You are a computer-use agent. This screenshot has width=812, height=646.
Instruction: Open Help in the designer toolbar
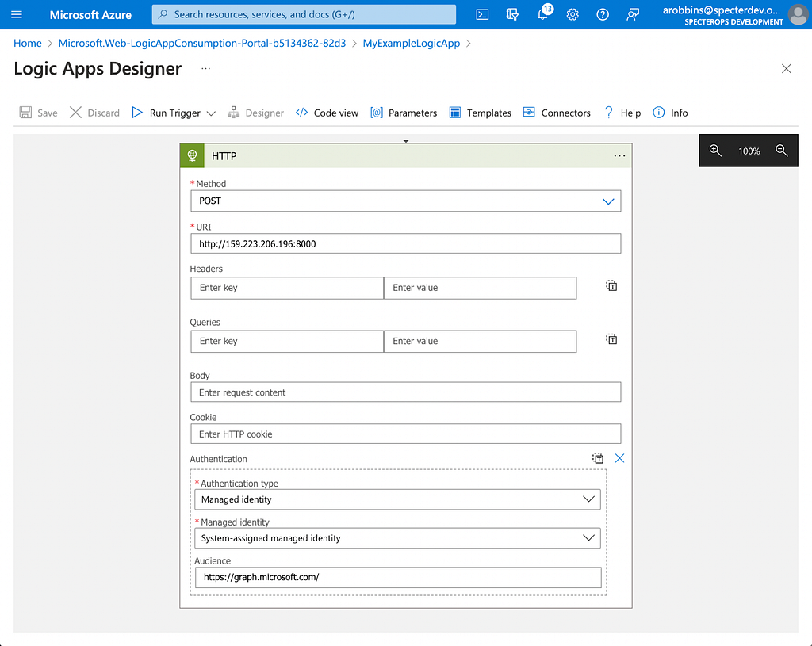(x=622, y=113)
